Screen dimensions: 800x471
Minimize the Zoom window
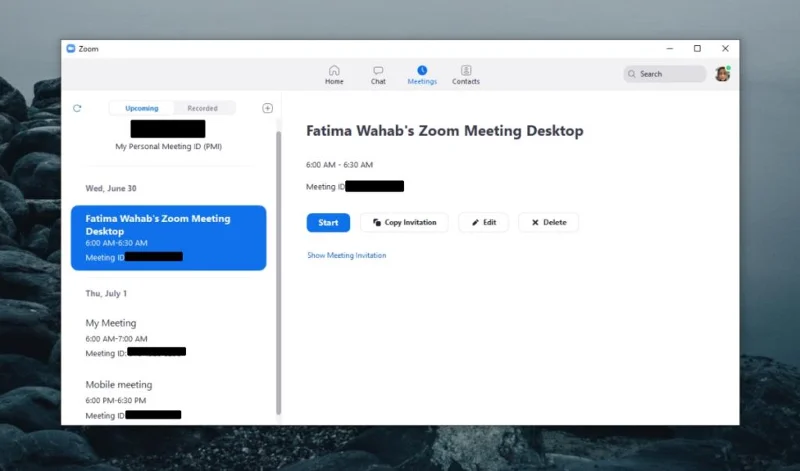point(670,48)
